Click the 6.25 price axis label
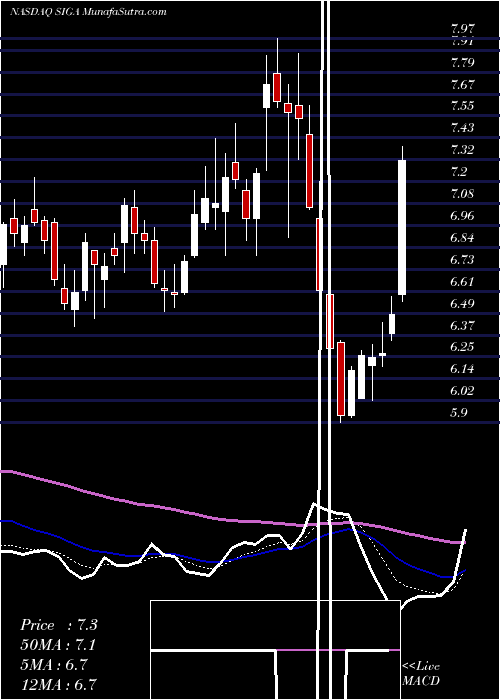Screen dimensions: 500x700 click(462, 347)
